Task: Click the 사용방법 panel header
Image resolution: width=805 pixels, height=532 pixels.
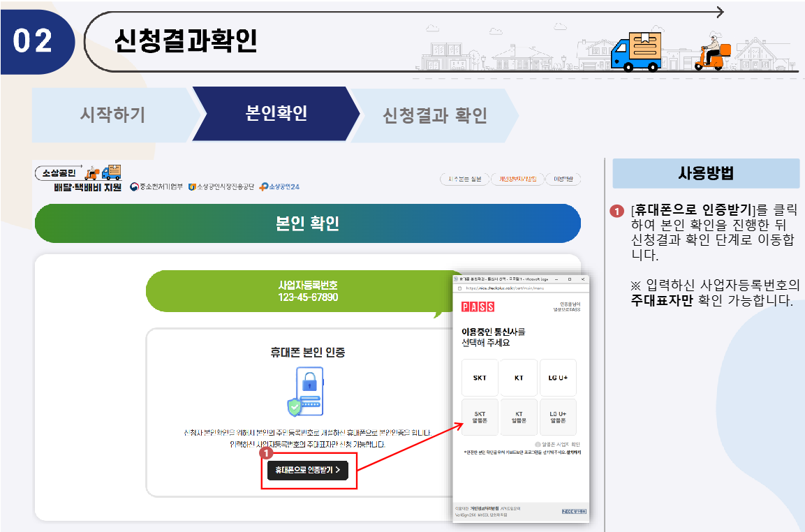Action: pyautogui.click(x=706, y=173)
